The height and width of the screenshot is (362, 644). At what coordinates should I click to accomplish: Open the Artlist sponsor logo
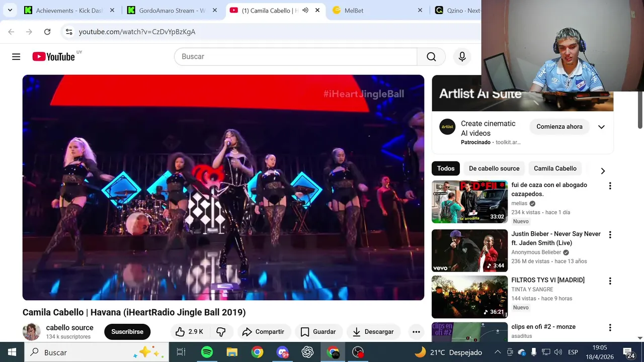447,127
